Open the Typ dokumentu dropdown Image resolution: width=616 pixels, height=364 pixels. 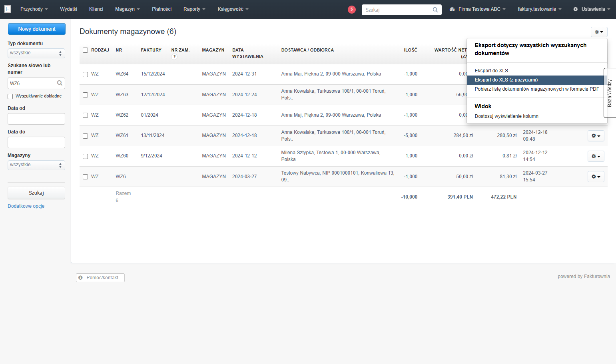pos(36,53)
